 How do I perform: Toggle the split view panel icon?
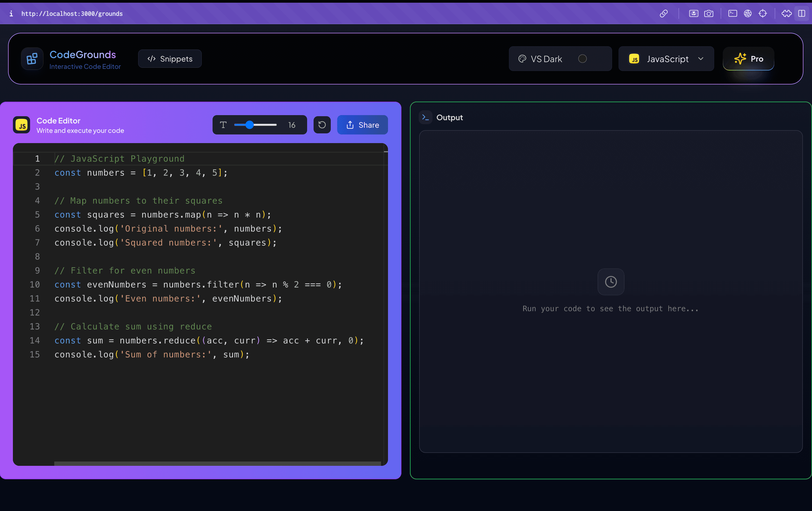[x=802, y=13]
